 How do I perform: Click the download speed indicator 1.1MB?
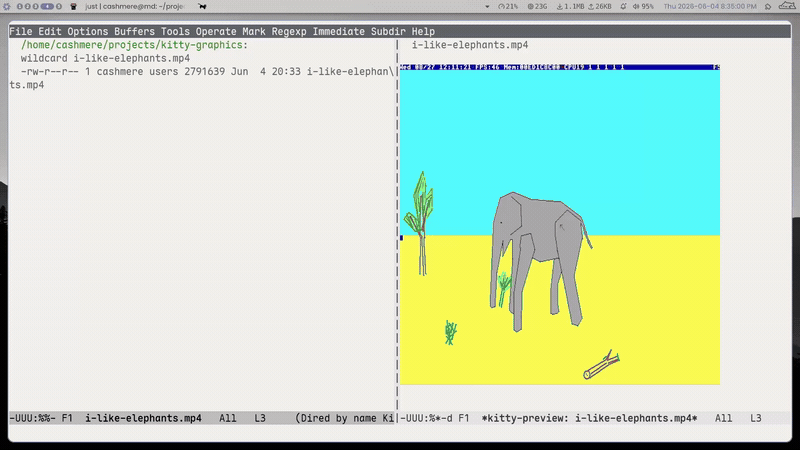(x=570, y=7)
